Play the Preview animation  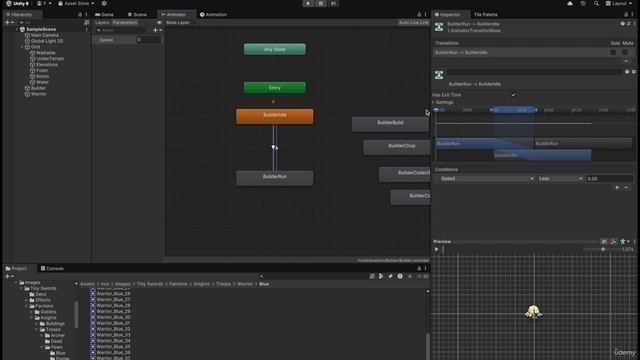(x=436, y=249)
